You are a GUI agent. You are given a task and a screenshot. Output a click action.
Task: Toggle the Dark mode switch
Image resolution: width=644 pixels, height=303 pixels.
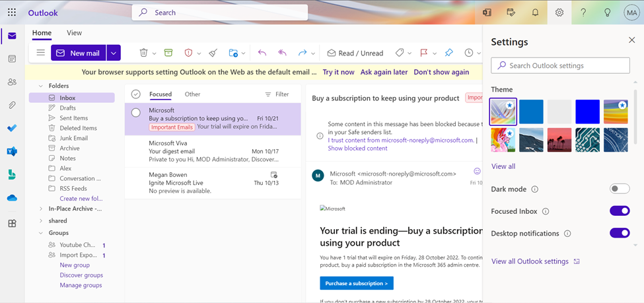point(620,189)
